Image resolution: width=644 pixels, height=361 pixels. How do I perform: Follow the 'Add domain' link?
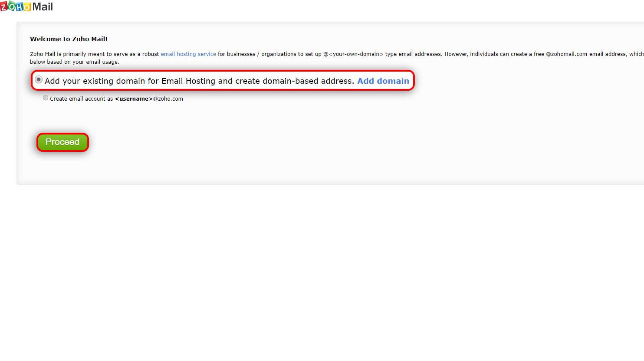[383, 81]
